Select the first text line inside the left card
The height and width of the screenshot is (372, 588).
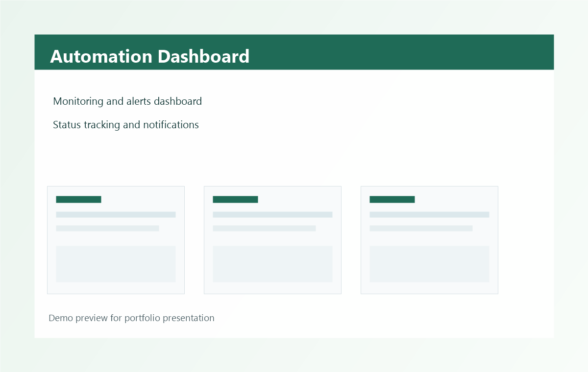point(116,214)
